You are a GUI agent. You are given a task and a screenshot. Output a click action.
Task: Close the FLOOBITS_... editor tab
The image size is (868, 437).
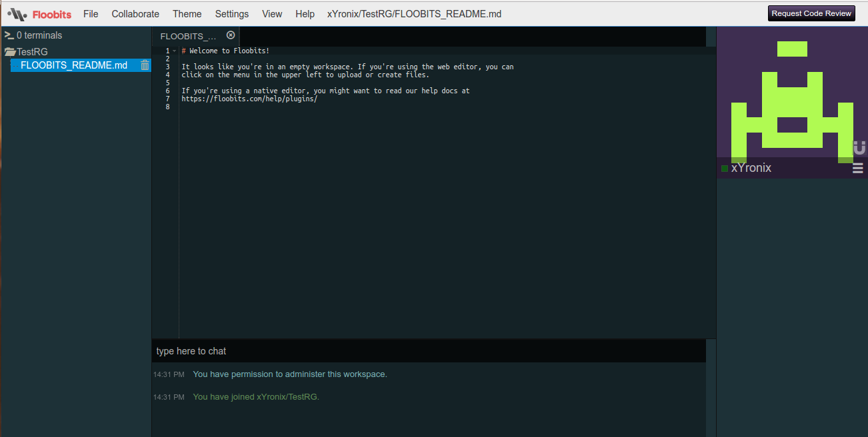[x=231, y=35]
